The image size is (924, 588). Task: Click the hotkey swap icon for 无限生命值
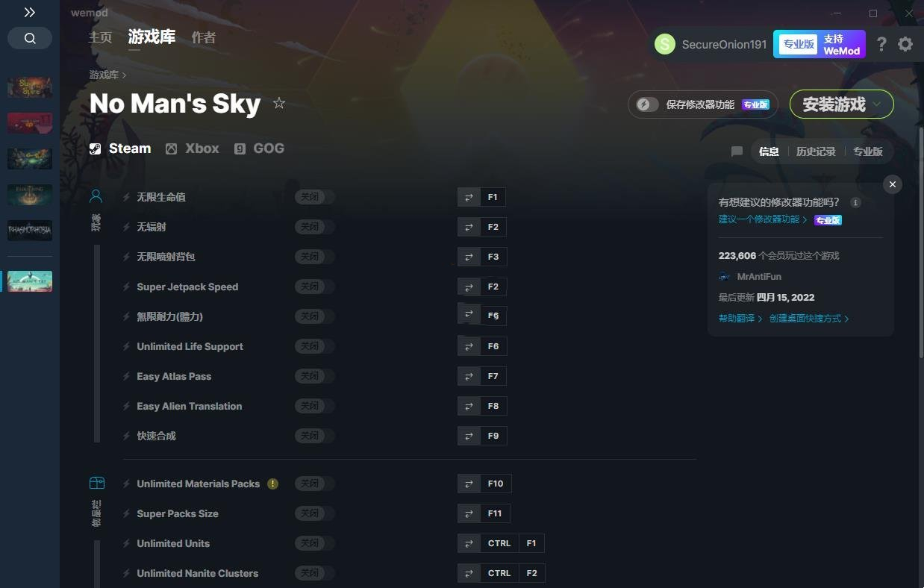coord(469,197)
